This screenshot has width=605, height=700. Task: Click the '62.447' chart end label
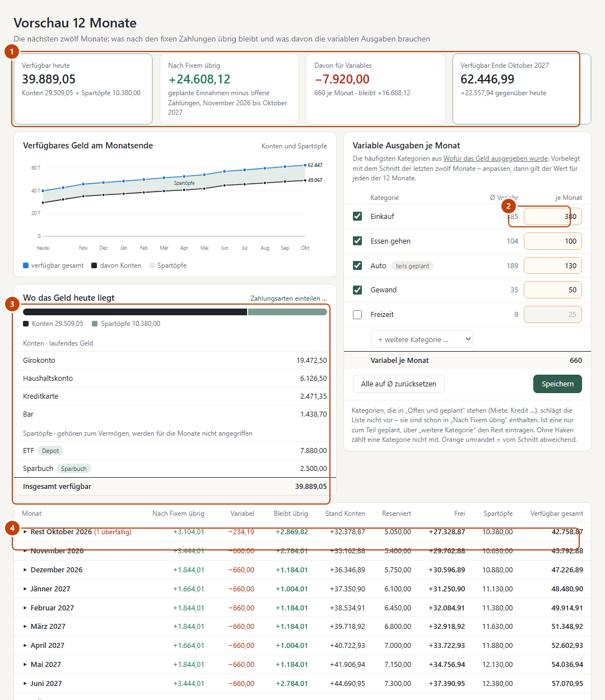(x=315, y=165)
